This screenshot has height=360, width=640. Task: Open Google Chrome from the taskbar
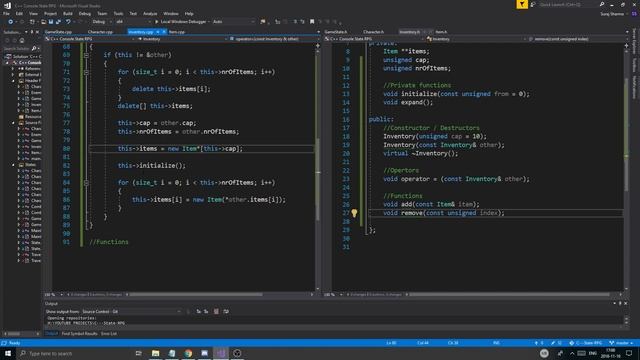click(x=188, y=353)
